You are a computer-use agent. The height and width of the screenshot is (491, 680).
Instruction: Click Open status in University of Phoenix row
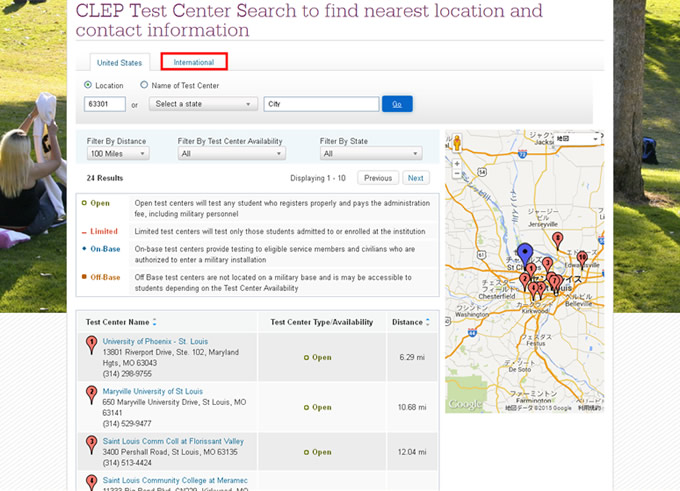point(317,357)
